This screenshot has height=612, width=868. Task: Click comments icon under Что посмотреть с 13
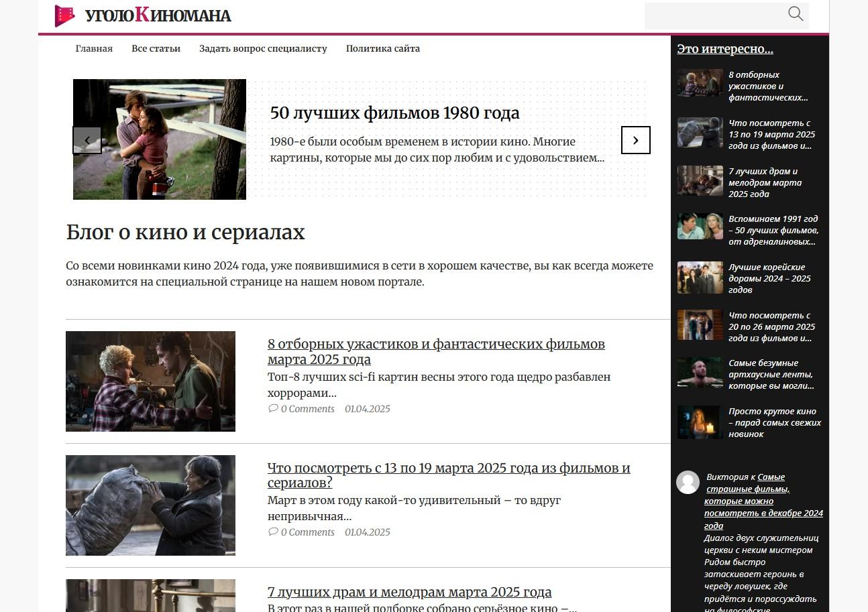coord(273,532)
